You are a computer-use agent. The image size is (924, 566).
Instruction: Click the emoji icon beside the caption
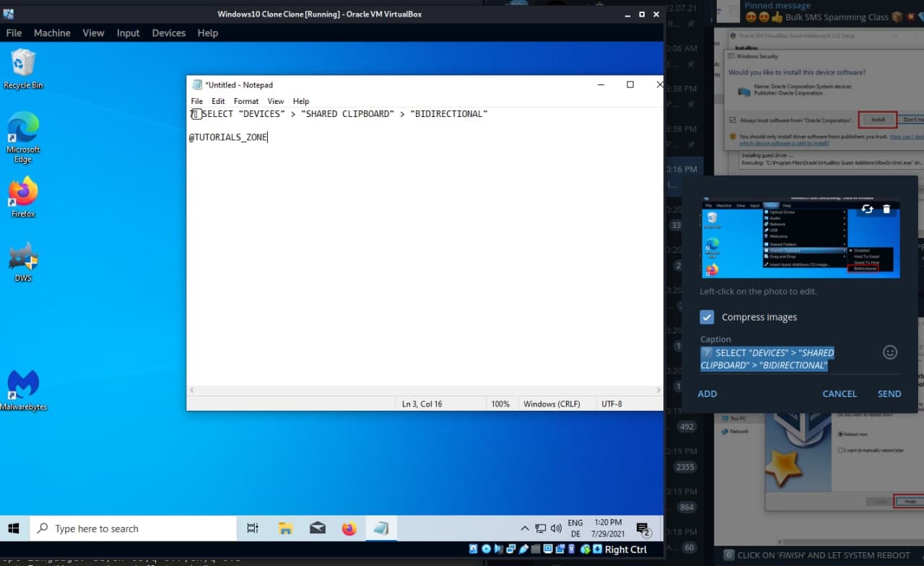point(890,352)
